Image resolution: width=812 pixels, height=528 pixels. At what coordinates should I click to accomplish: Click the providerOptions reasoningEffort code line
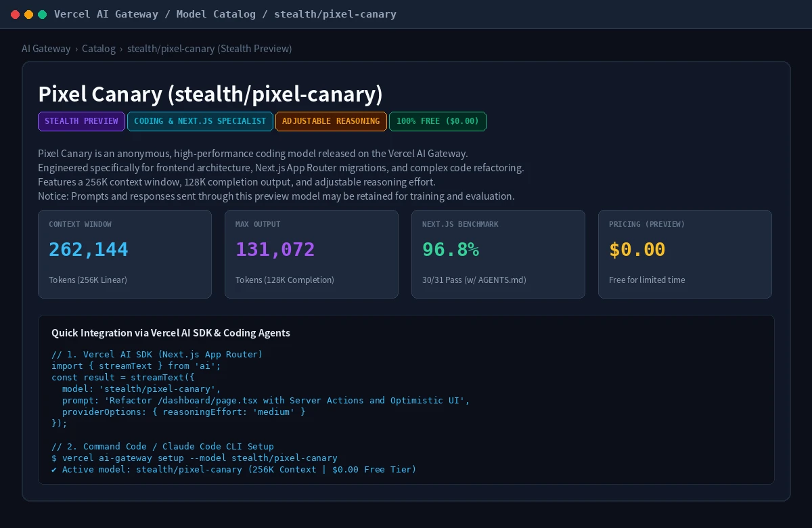pyautogui.click(x=184, y=412)
